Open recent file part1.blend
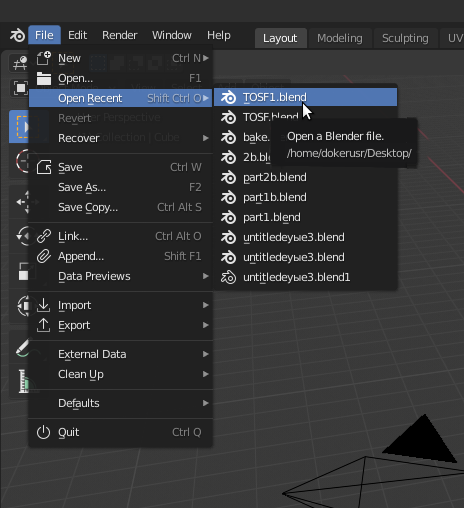Screen dimensions: 464x508 coord(305,217)
